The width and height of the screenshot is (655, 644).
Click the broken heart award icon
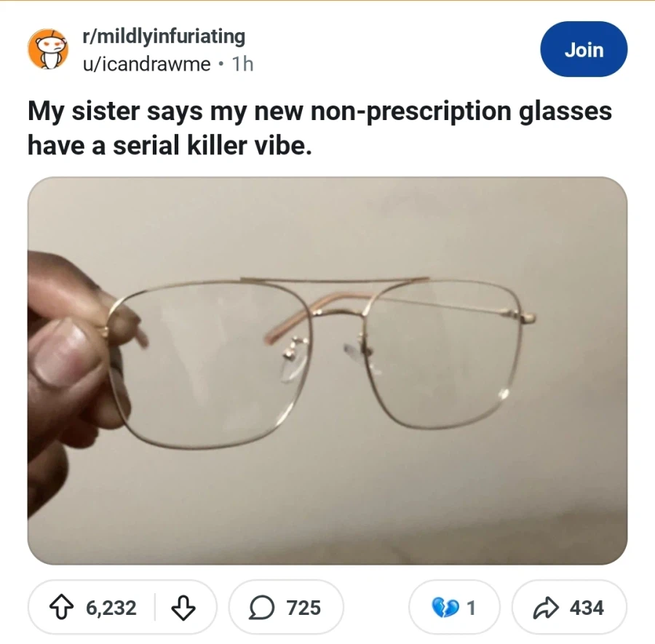point(445,608)
